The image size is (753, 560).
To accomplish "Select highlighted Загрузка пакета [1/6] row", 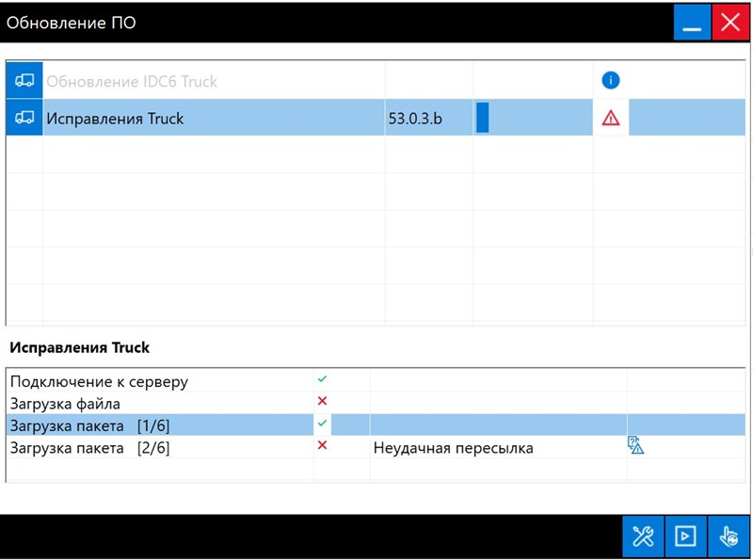I will (89, 426).
